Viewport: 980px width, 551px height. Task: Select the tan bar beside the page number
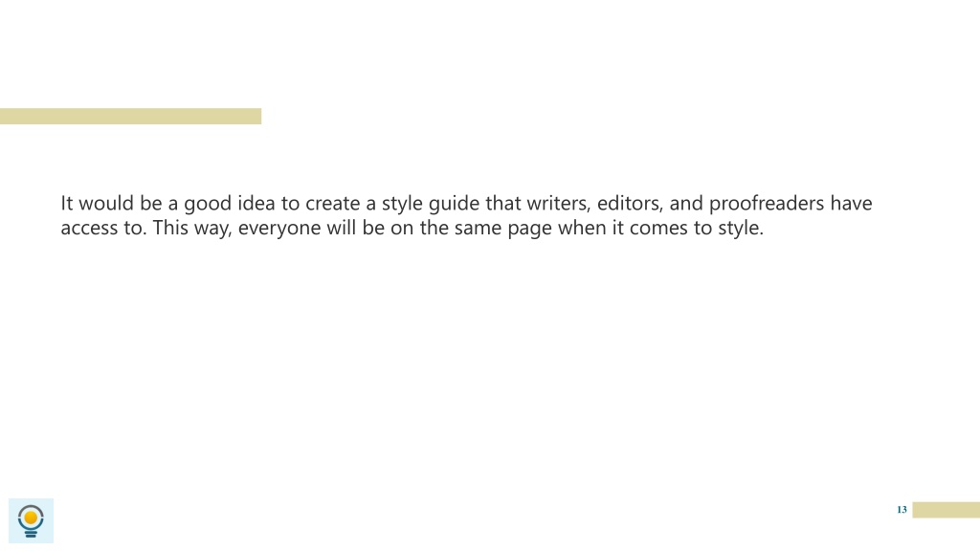(x=946, y=510)
